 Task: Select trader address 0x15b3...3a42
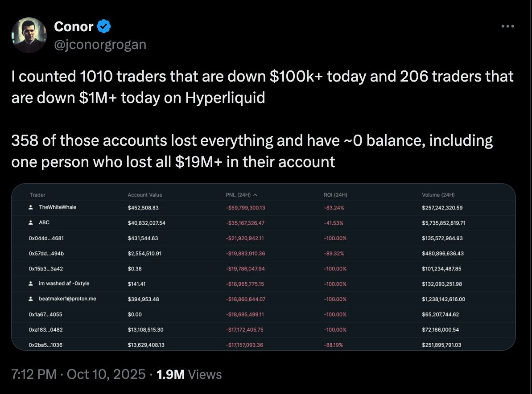point(46,268)
